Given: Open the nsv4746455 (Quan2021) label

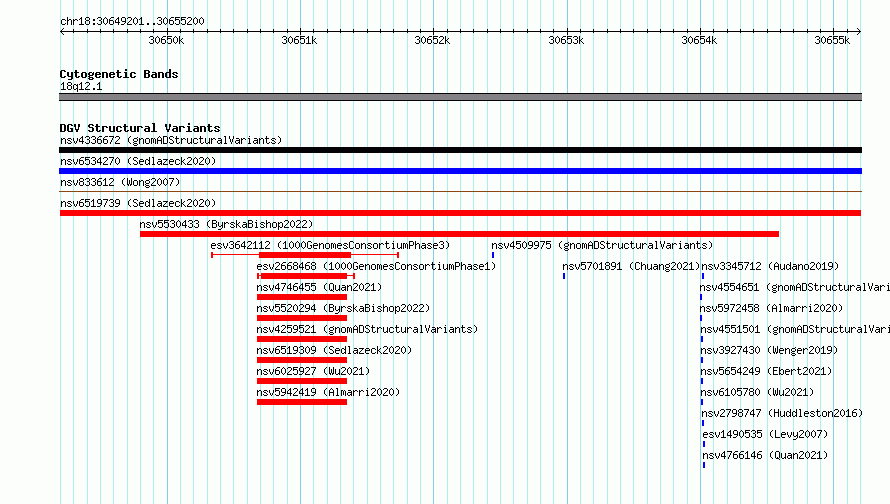Looking at the screenshot, I should click(319, 287).
